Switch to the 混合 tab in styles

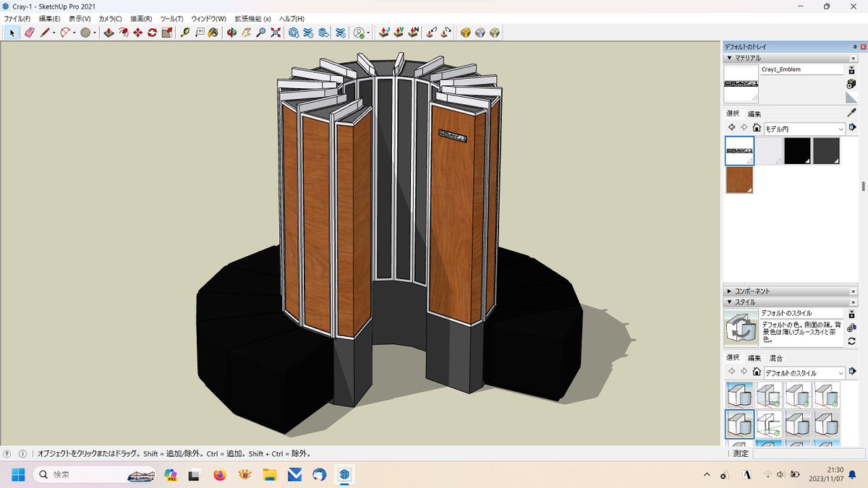pos(775,358)
